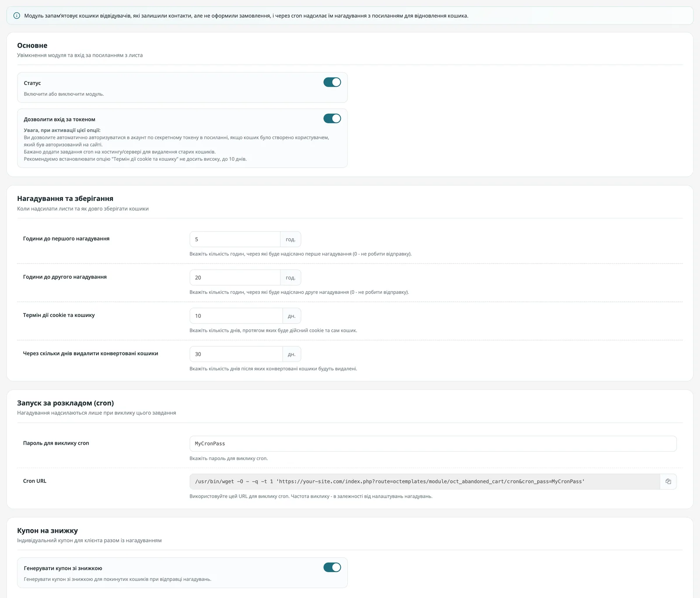Copy the Cron URL with the copy icon

point(668,482)
